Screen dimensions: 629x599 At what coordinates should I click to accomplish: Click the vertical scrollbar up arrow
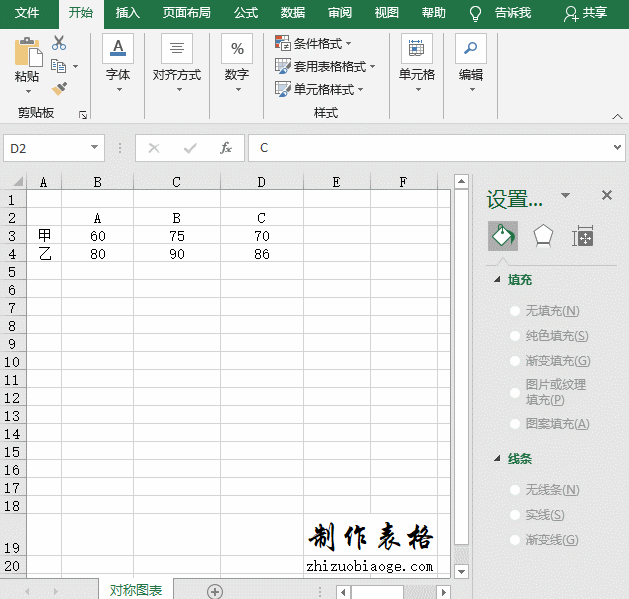pyautogui.click(x=461, y=182)
